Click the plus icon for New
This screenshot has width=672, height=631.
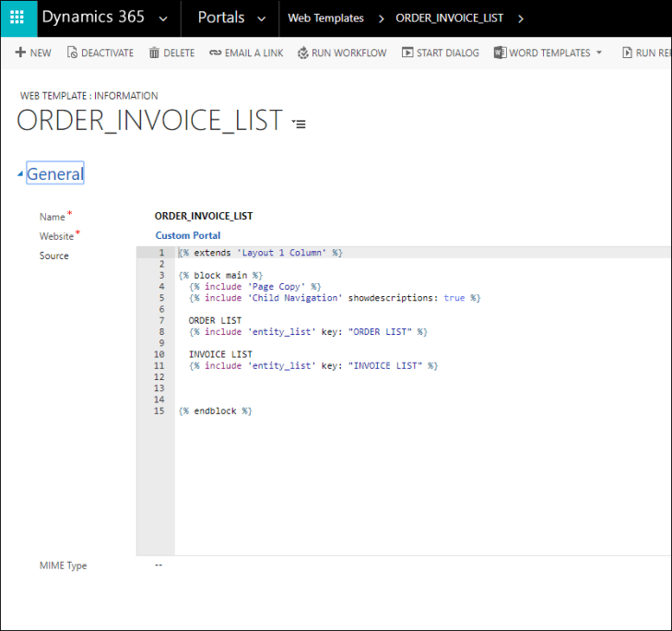(x=20, y=53)
